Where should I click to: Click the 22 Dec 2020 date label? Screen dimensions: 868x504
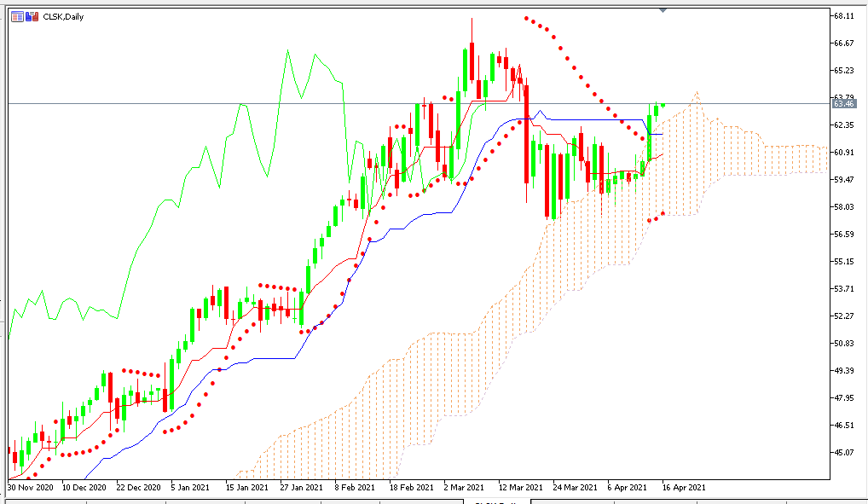[x=139, y=488]
